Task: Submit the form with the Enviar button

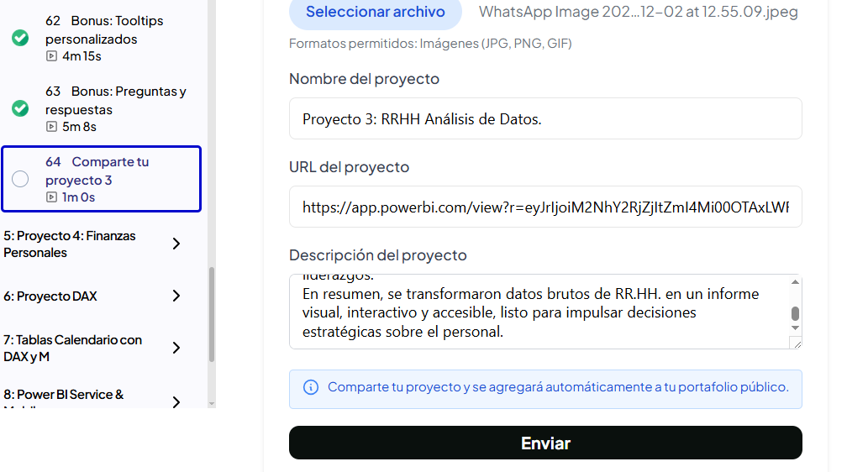Action: click(x=545, y=443)
